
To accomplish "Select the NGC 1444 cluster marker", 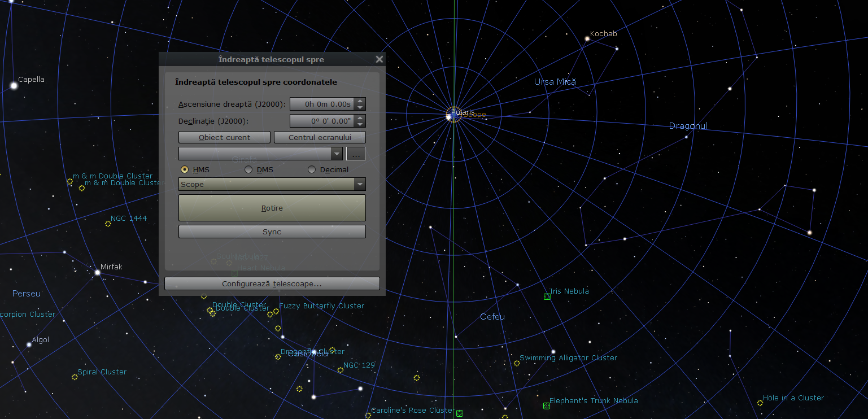I will pos(108,224).
